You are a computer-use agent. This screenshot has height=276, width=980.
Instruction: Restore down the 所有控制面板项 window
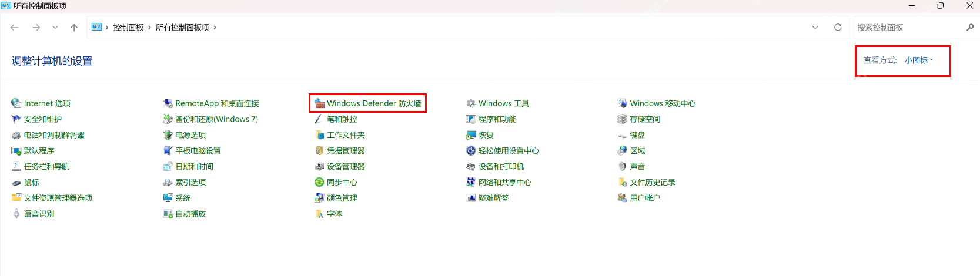(941, 6)
